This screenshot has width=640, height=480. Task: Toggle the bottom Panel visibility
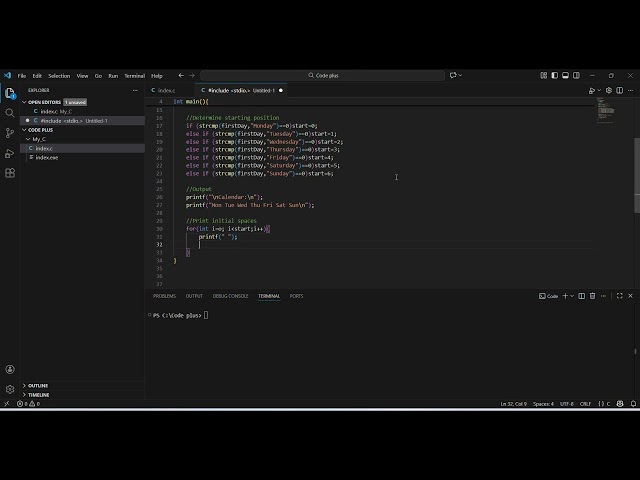[x=565, y=76]
